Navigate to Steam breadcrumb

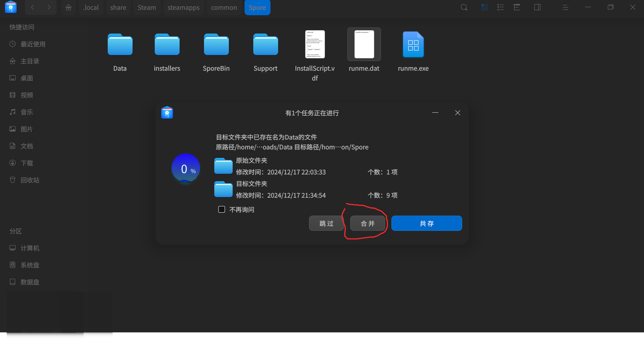click(x=147, y=7)
